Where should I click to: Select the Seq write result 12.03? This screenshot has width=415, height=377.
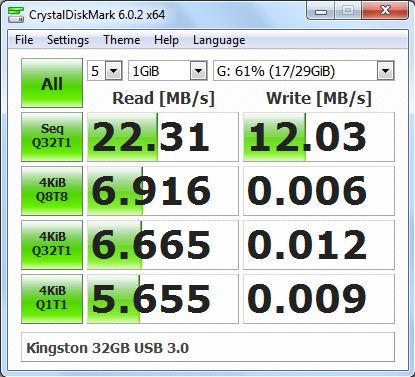coord(319,137)
